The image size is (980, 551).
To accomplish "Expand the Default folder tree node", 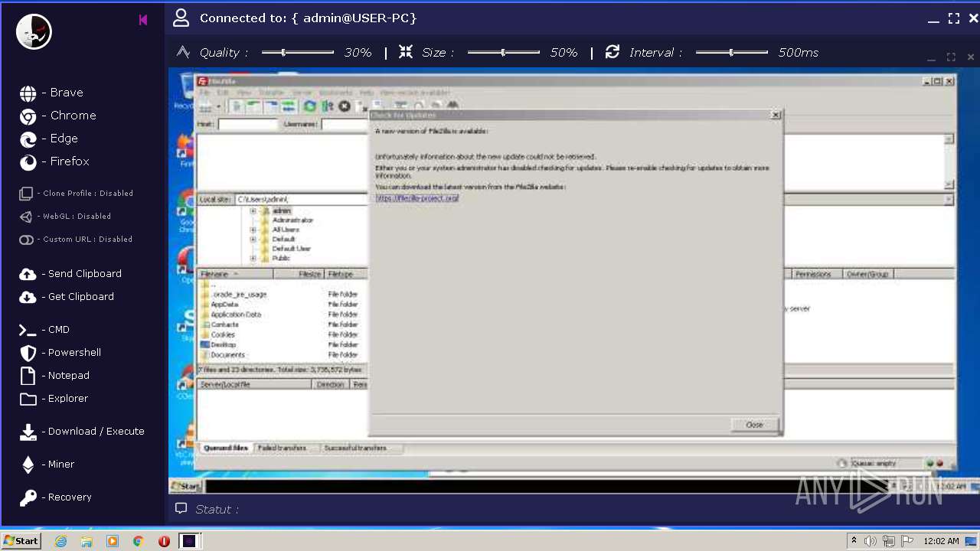I will (x=253, y=239).
